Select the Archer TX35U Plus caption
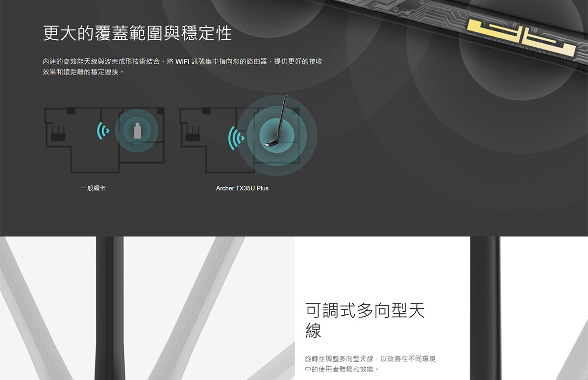Image resolution: width=588 pixels, height=380 pixels. coord(242,188)
